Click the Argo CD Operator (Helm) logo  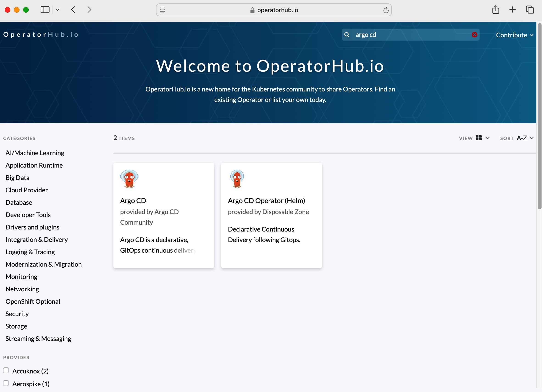237,179
